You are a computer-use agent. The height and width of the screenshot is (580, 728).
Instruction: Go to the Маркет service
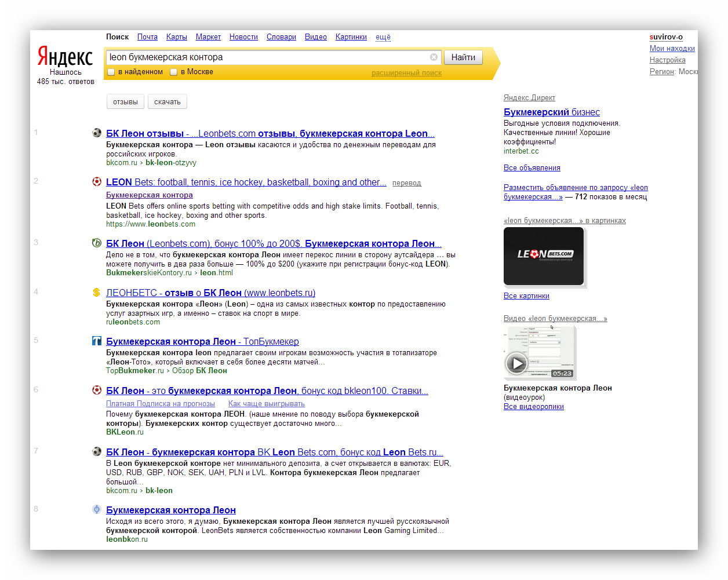[x=208, y=37]
